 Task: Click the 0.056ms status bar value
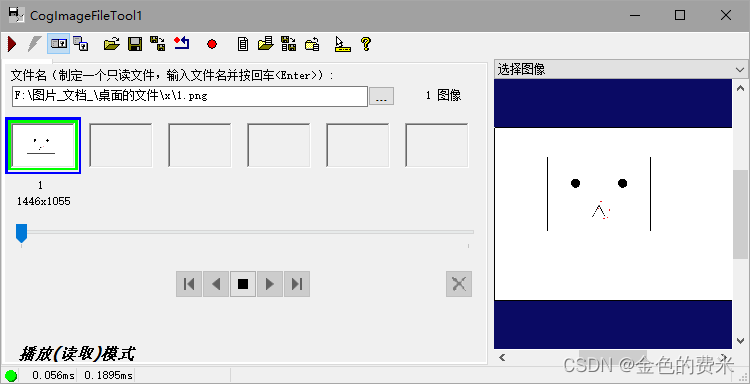tap(53, 375)
